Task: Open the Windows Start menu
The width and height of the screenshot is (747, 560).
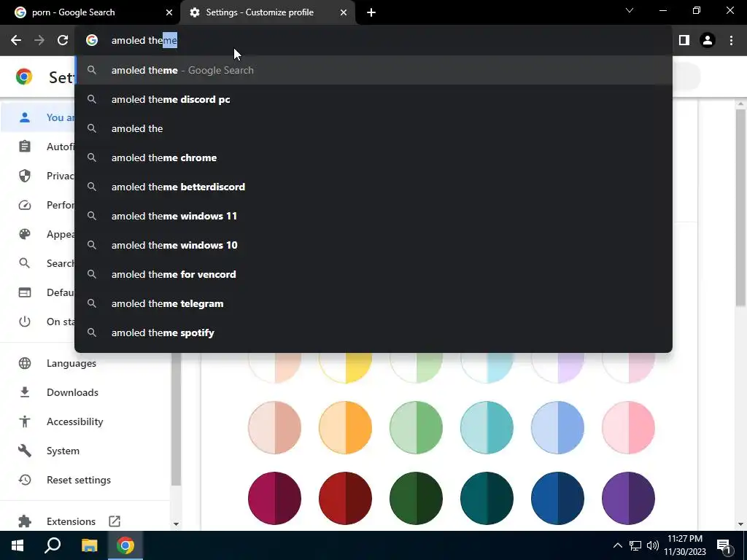Action: [x=18, y=545]
